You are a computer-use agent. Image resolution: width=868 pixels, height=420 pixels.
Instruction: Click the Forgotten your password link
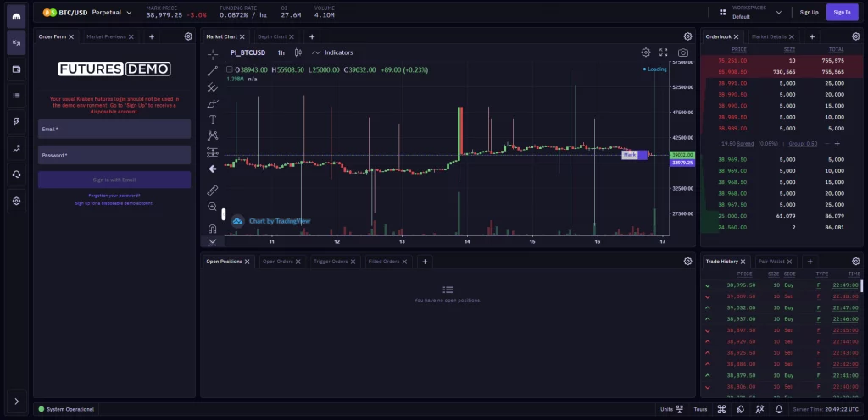[114, 196]
